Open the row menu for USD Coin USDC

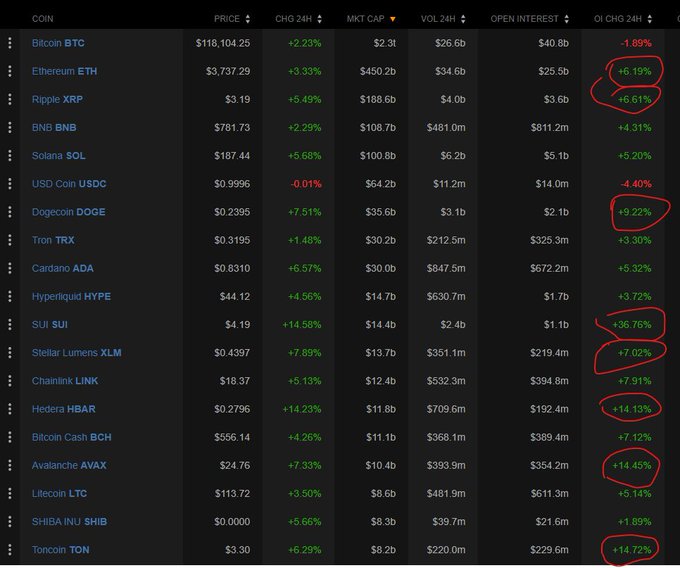coord(10,184)
